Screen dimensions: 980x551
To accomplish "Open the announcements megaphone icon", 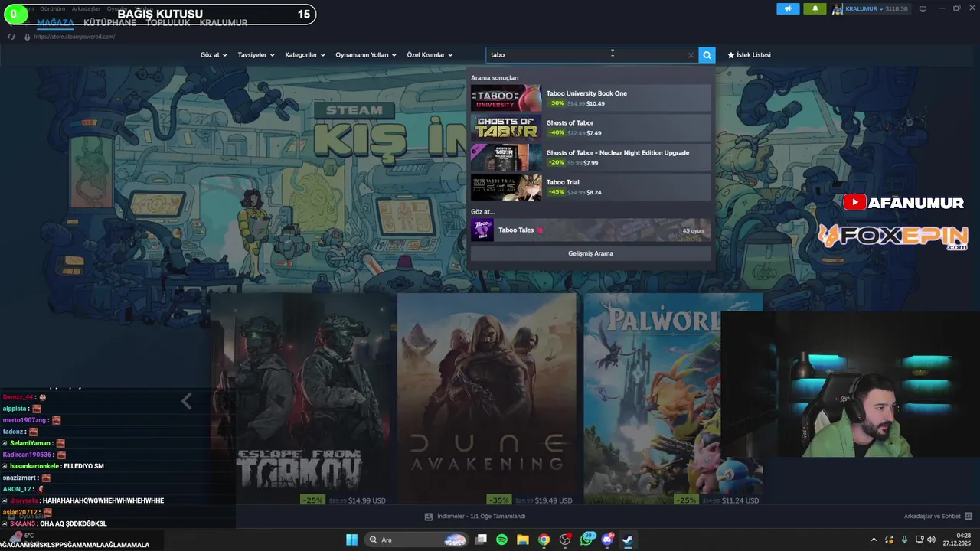I will pos(788,9).
